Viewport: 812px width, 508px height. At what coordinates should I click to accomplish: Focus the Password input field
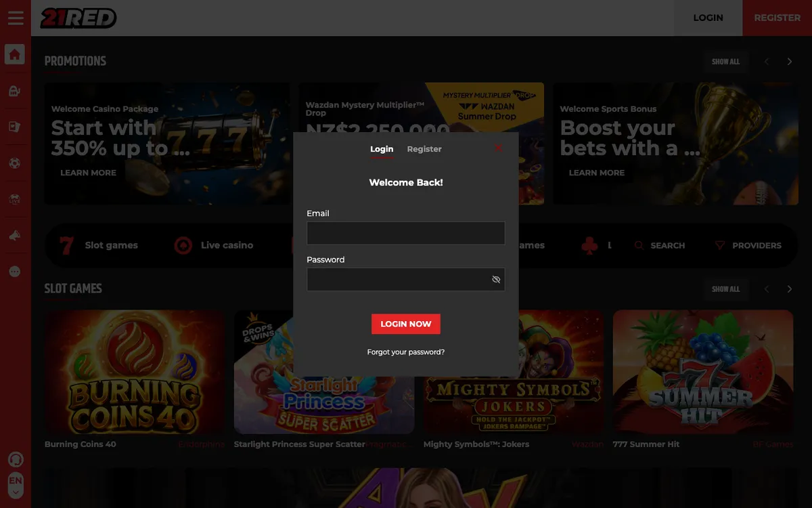[406, 280]
